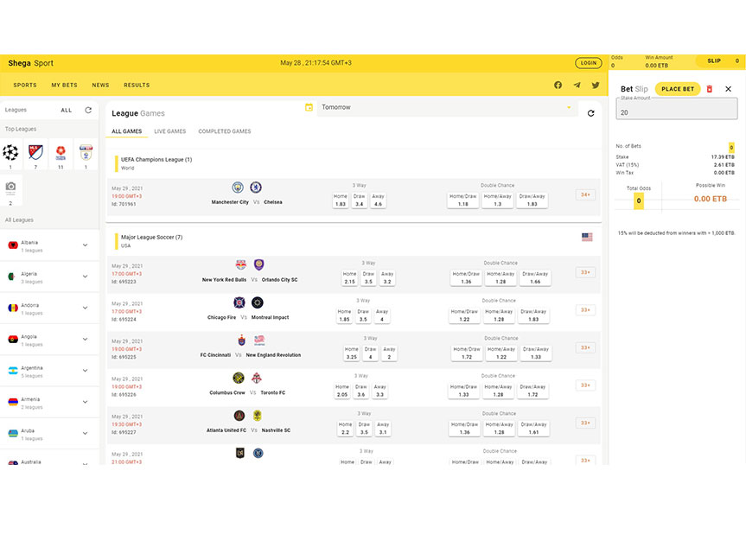Screen dimensions: 746x560
Task: Select the camera placeholder league icon
Action: (10, 187)
